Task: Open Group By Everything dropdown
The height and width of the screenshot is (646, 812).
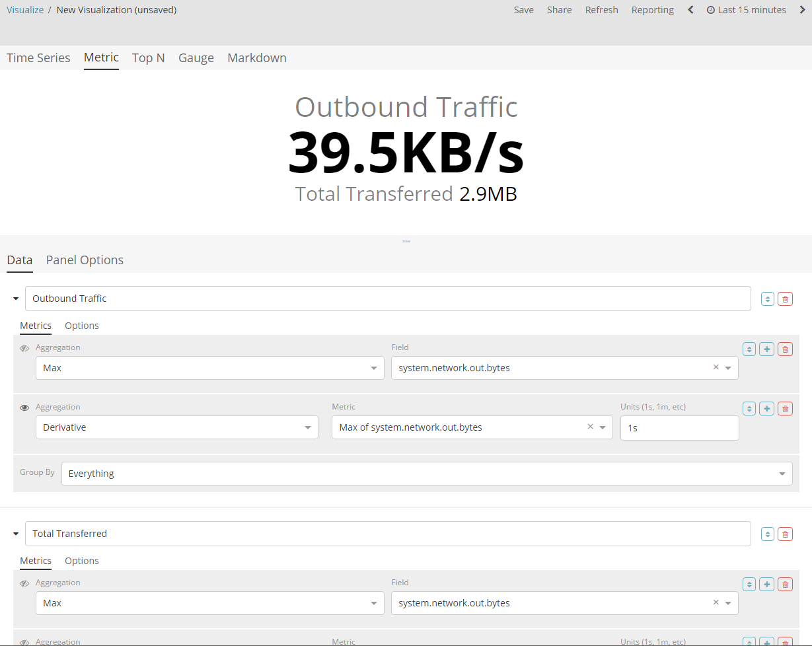Action: 426,474
